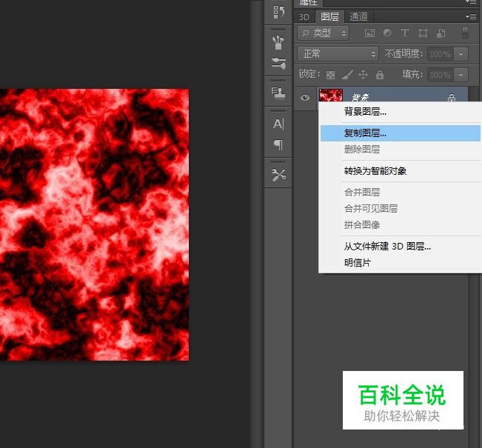Filter layers by pixel layers icon
Screen dimensions: 482x448
coord(369,33)
